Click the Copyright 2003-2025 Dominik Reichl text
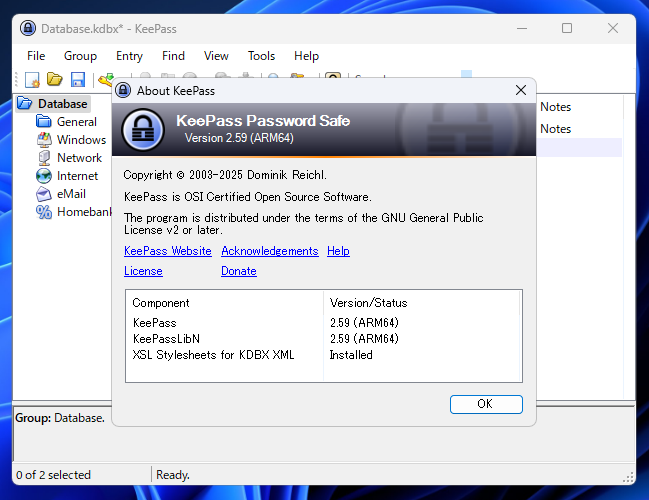The height and width of the screenshot is (500, 649). point(225,175)
